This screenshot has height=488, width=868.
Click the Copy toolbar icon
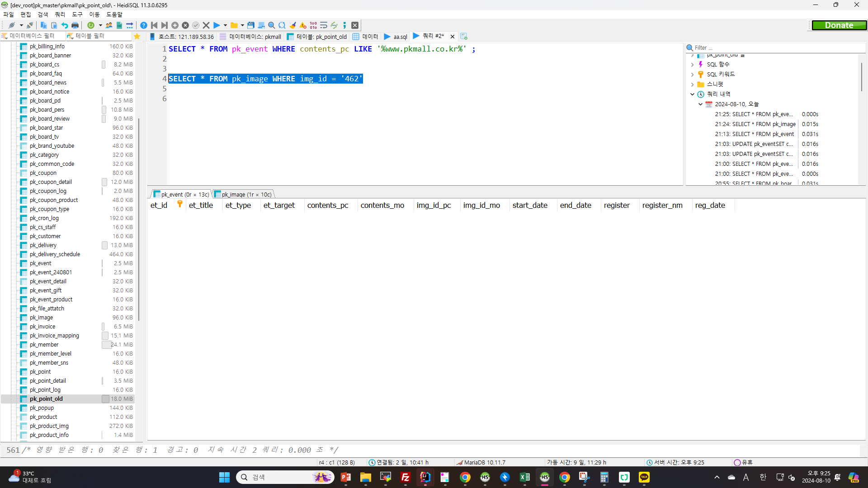pyautogui.click(x=44, y=25)
